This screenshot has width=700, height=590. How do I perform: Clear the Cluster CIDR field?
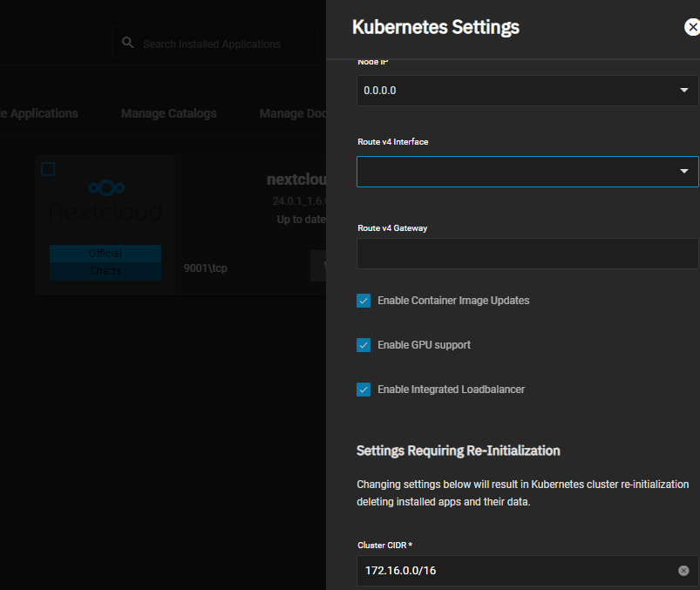[x=683, y=570]
